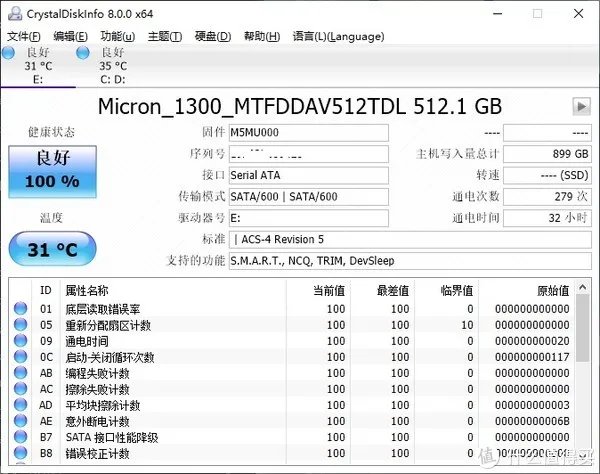Viewport: 600px width, 474px height.
Task: Open the 编辑(E) menu
Action: [70, 37]
